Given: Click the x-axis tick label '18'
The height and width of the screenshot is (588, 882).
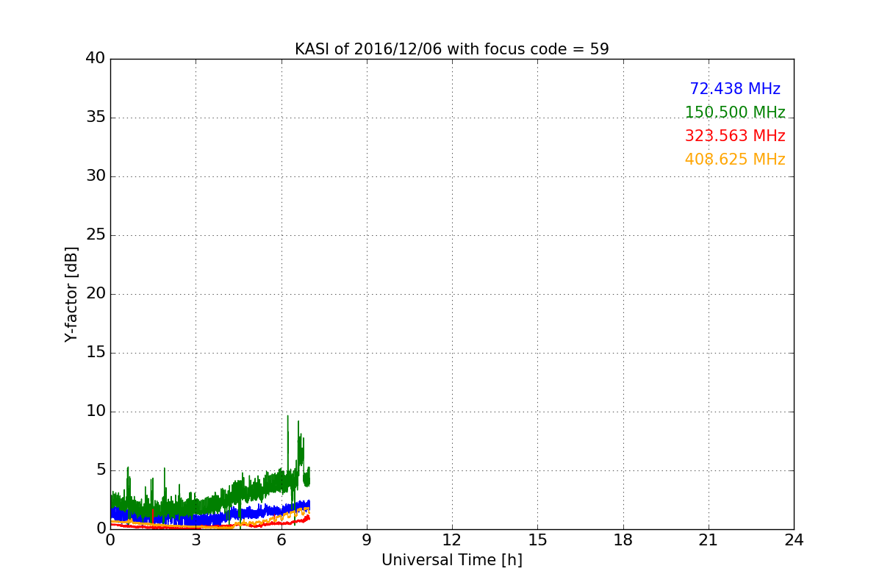Looking at the screenshot, I should pos(623,540).
